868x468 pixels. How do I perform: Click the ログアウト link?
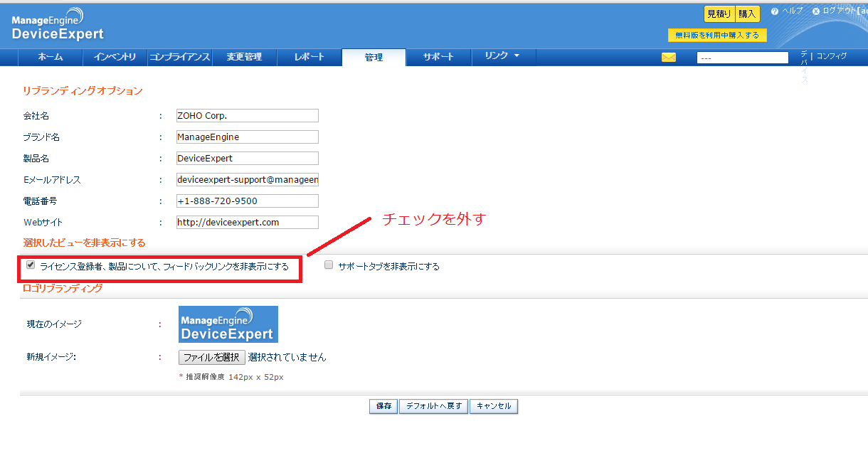tap(840, 11)
